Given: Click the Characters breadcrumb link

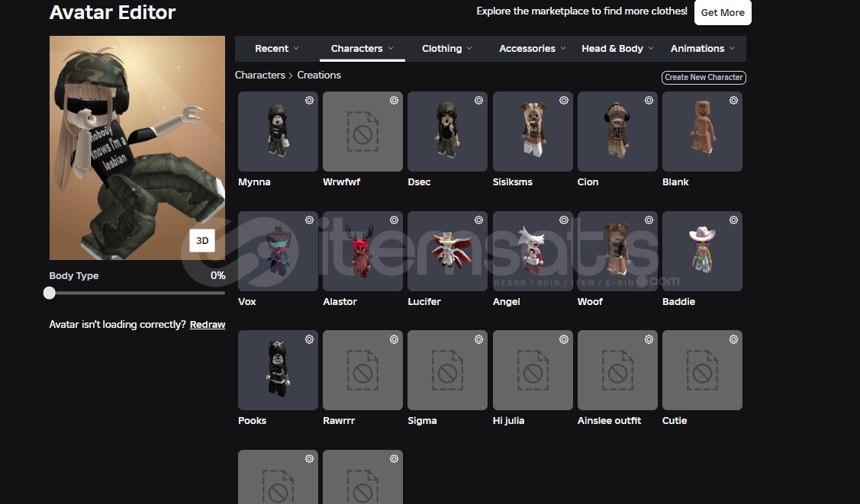Looking at the screenshot, I should pos(260,75).
